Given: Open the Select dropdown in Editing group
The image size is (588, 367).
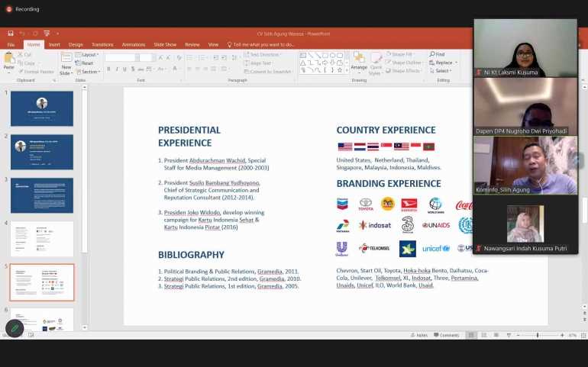Looking at the screenshot, I should [441, 71].
